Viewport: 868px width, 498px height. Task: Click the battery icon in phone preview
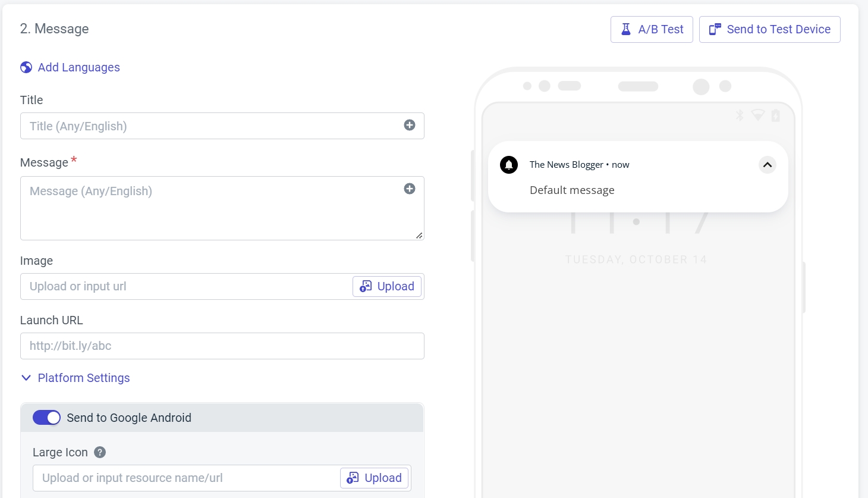[x=775, y=115]
